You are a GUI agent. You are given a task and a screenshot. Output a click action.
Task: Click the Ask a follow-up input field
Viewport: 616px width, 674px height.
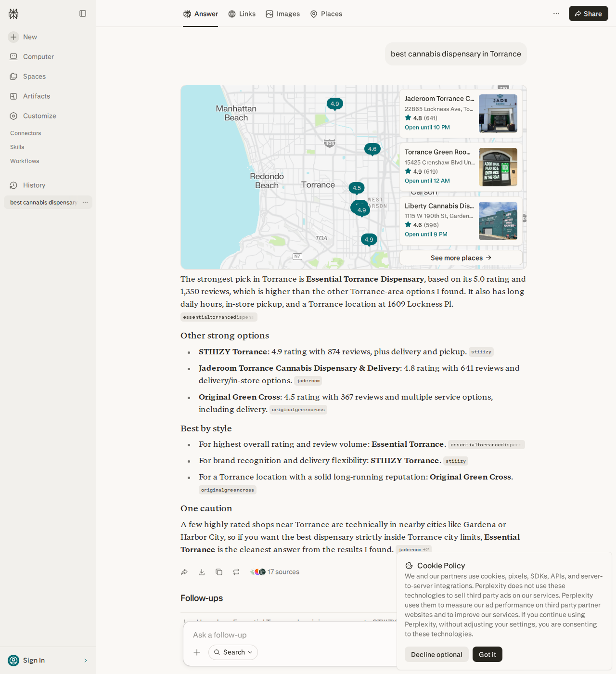(x=289, y=635)
